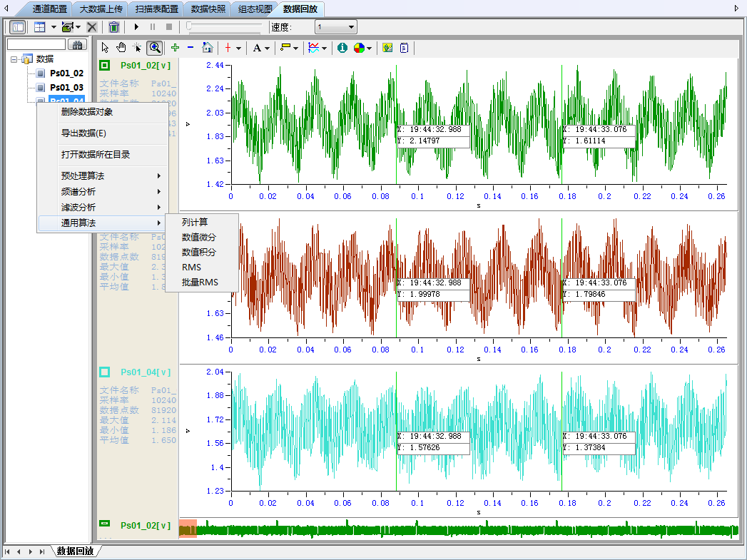
Task: Select Ps01_03 in the data tree
Action: coord(66,87)
